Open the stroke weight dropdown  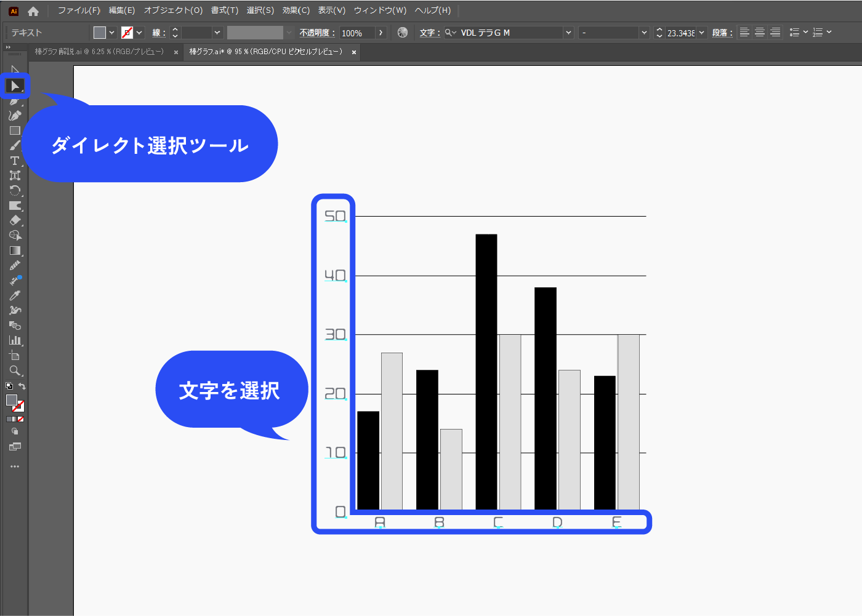click(217, 33)
